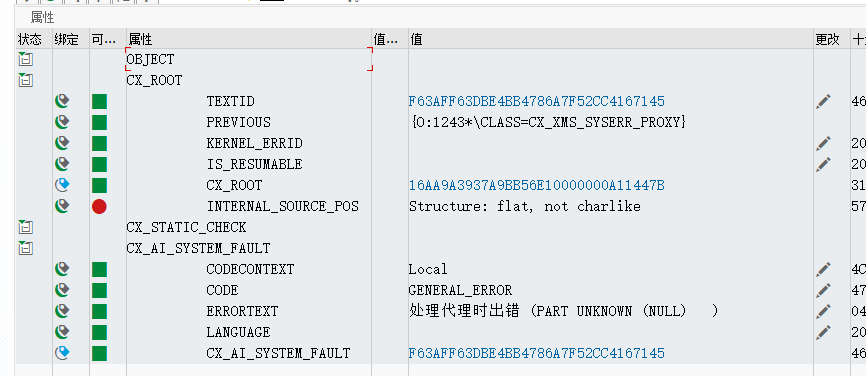Select the INTERNAL_SOURCE_POS attribute name
This screenshot has height=376, width=866.
[x=283, y=206]
